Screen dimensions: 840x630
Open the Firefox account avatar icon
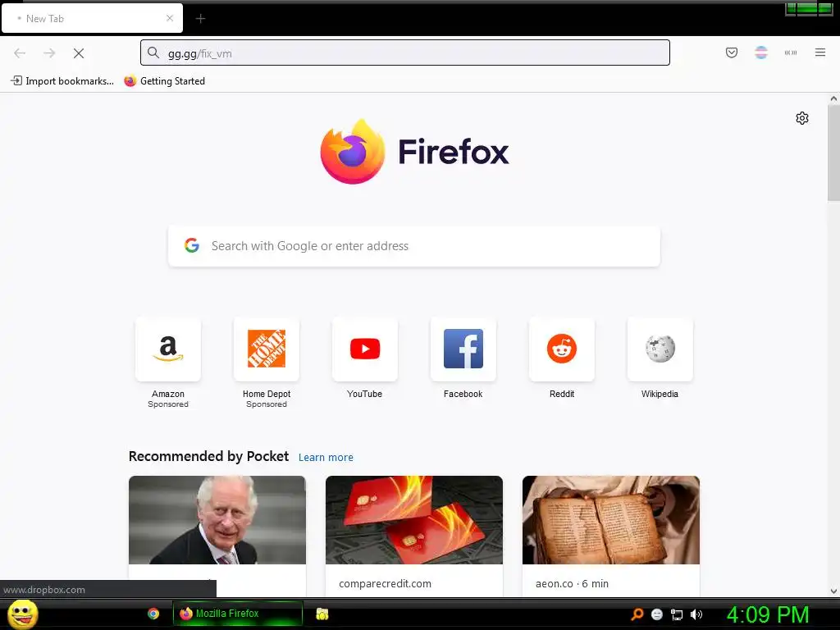761,52
